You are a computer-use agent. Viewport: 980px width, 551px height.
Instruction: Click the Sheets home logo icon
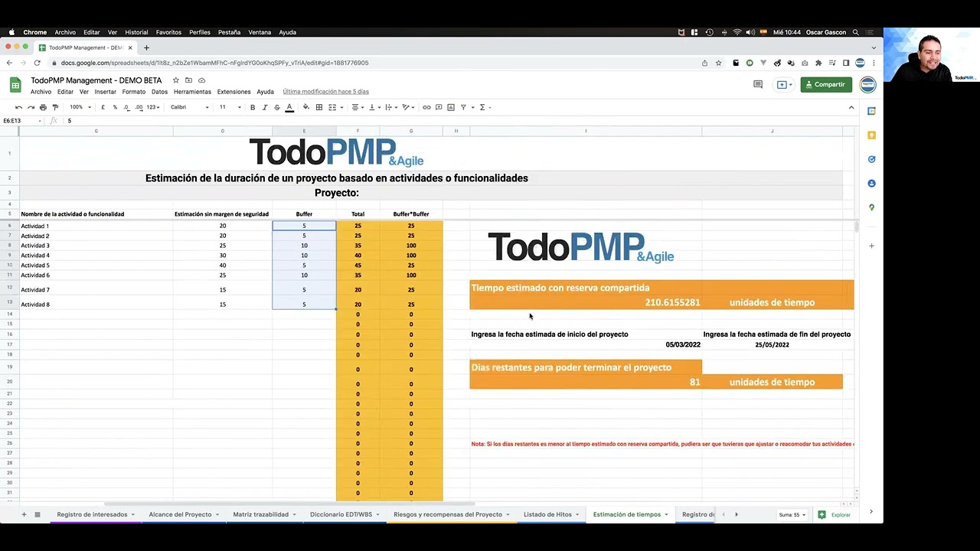point(15,85)
